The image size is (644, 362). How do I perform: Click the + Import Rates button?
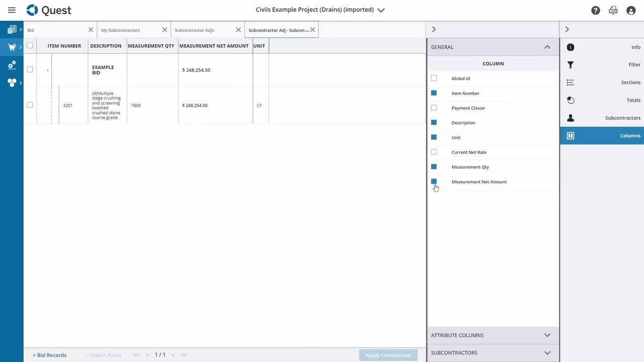[x=103, y=355]
